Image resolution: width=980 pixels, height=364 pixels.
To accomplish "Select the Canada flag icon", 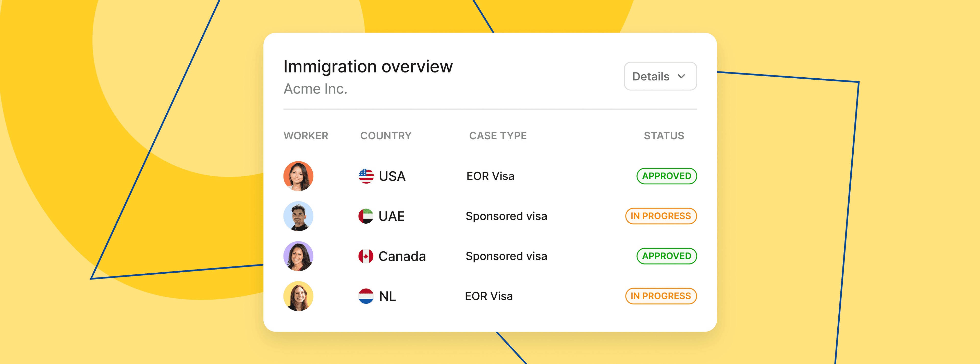I will pyautogui.click(x=366, y=256).
